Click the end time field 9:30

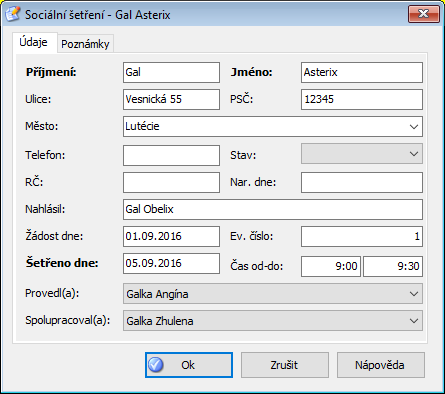(393, 266)
